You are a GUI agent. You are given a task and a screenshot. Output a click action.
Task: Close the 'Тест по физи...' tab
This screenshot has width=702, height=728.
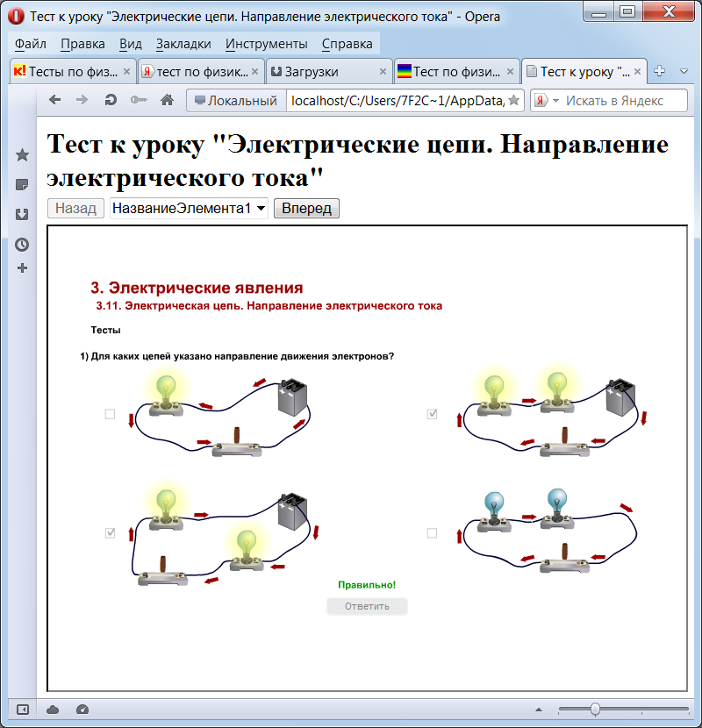tap(510, 72)
